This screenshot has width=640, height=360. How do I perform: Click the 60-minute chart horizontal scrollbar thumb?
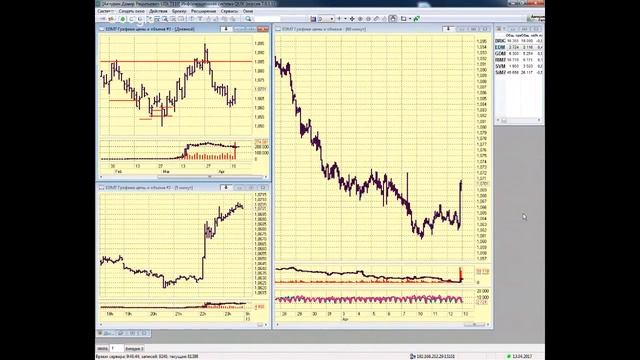click(474, 325)
